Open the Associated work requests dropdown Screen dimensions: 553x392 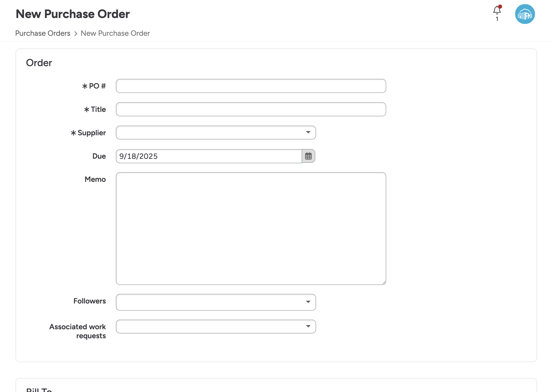point(308,326)
